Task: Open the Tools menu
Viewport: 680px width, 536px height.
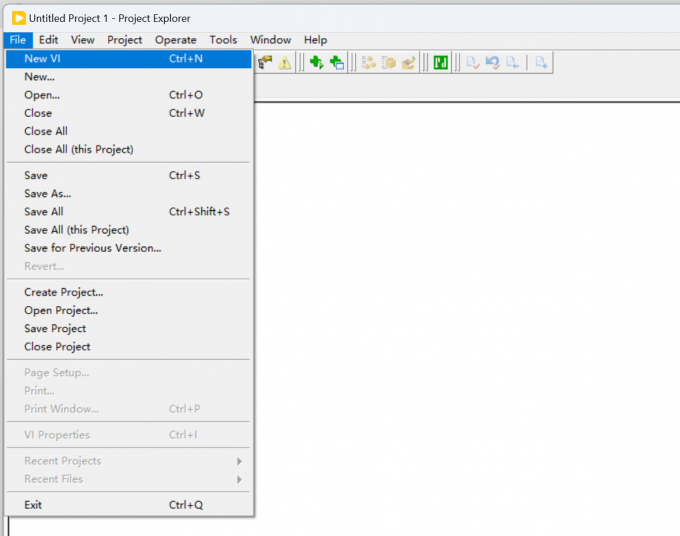Action: point(223,40)
